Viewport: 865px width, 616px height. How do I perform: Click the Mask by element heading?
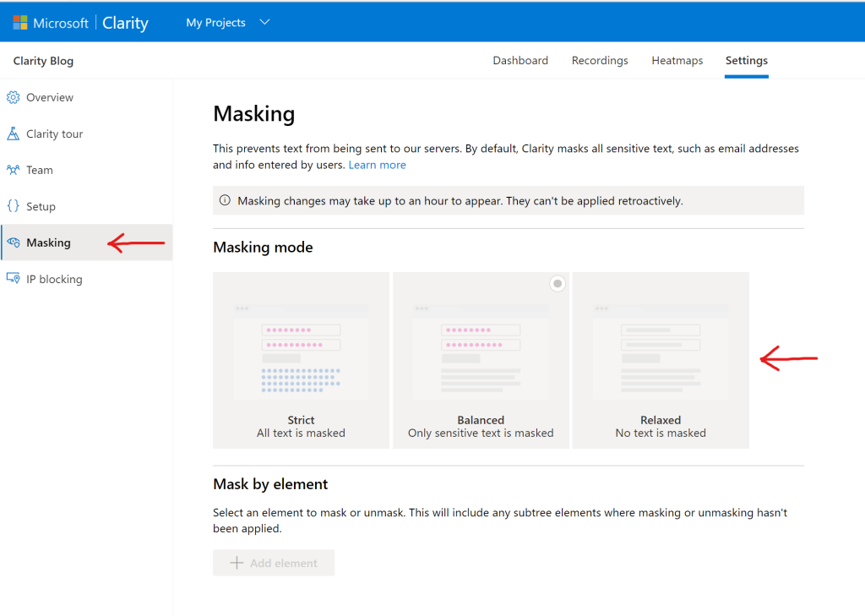[270, 484]
